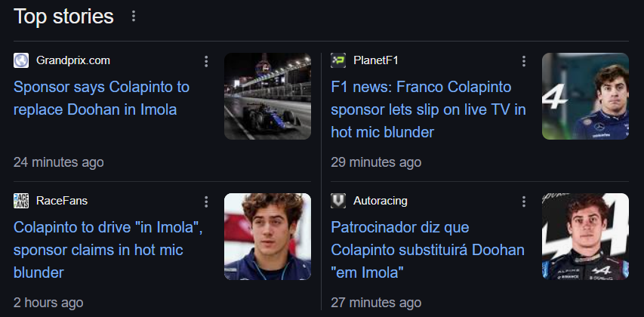Click the Grandprix.com source name
Screen dimensions: 644x317
73,60
